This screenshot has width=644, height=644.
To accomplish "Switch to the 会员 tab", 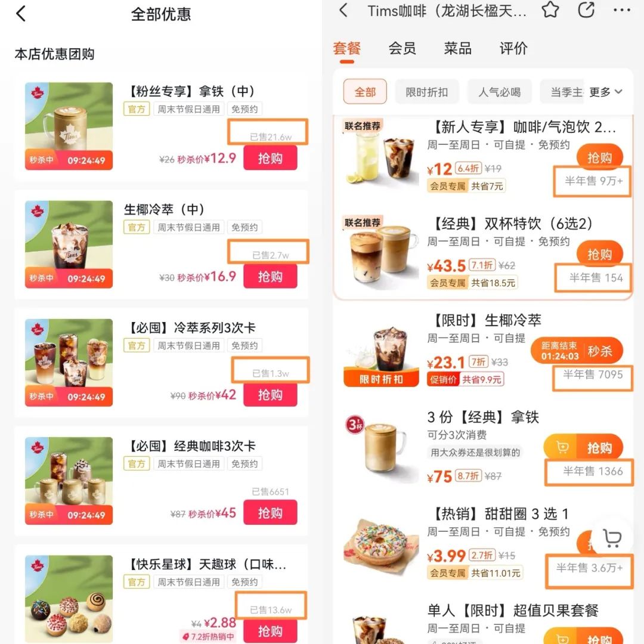I will click(x=402, y=48).
